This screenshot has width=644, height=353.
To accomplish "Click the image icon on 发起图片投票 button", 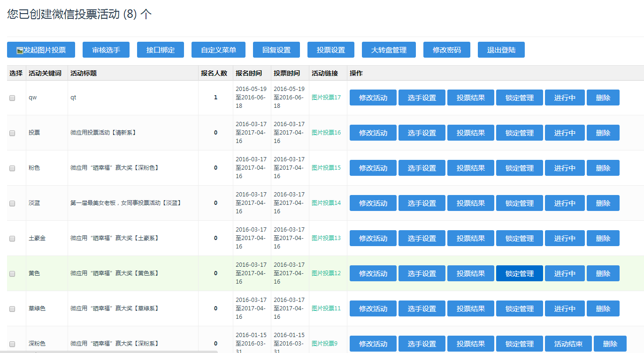I will pos(18,49).
